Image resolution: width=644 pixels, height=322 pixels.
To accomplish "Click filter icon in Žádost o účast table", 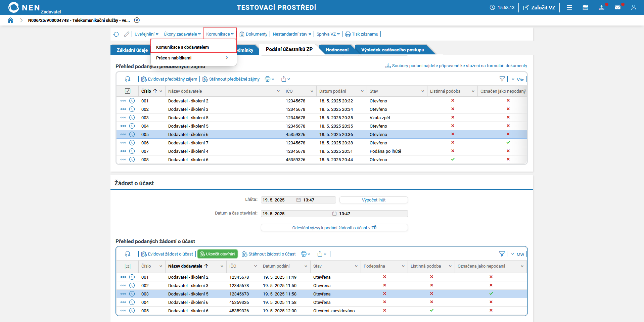I will [502, 254].
